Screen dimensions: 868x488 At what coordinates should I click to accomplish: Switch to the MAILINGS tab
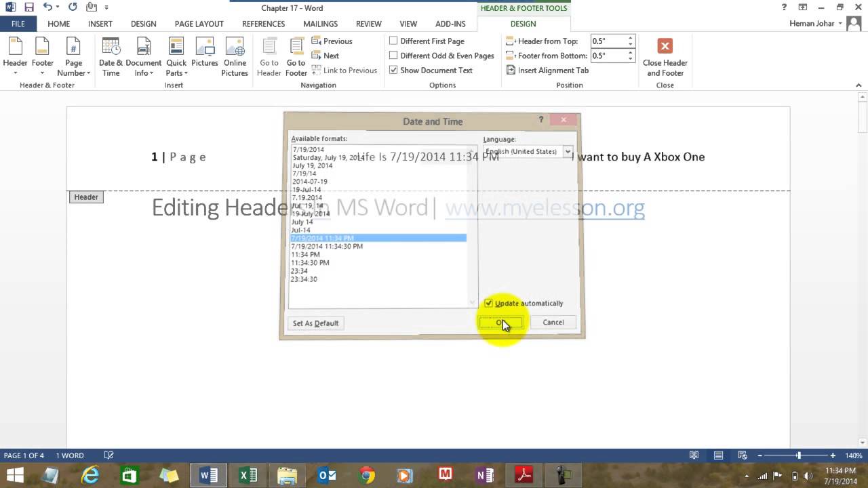321,24
